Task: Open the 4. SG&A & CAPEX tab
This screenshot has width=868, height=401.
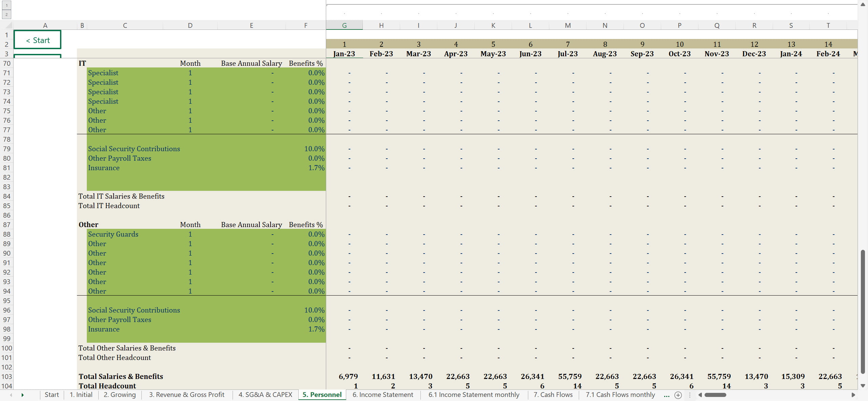Action: coord(265,395)
